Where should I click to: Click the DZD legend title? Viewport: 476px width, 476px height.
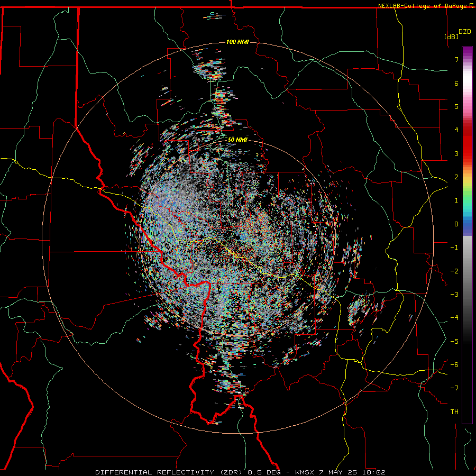click(465, 32)
